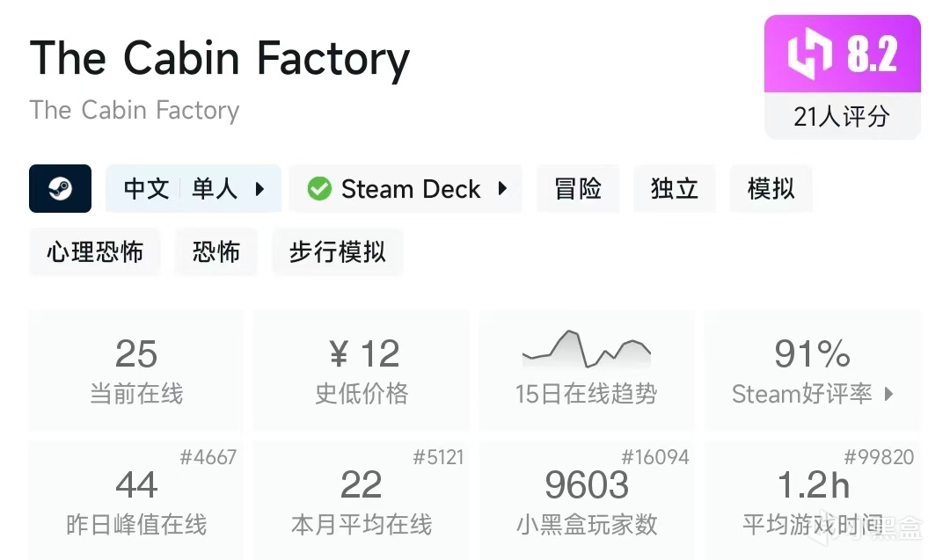The image size is (950, 560).
Task: Open the 心理恐怖 tag
Action: point(95,252)
